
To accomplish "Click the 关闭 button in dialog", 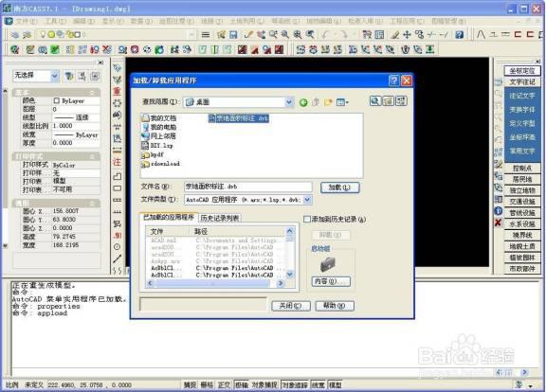I will tap(291, 306).
